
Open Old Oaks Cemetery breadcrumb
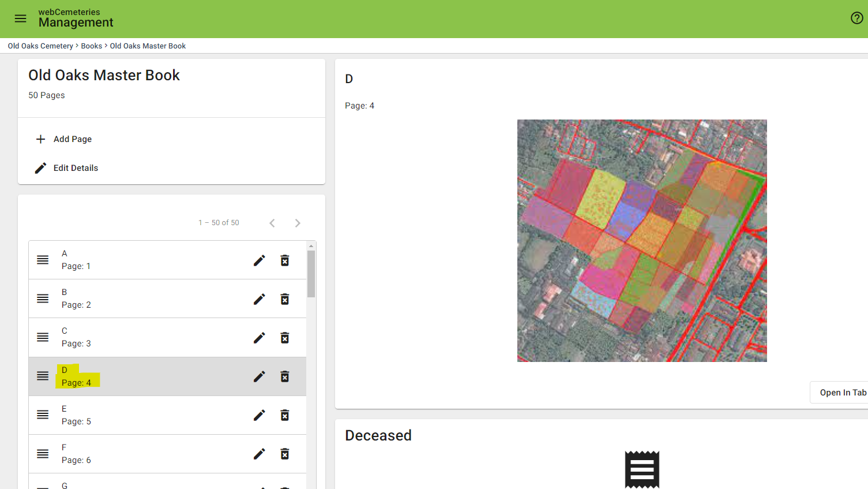40,46
